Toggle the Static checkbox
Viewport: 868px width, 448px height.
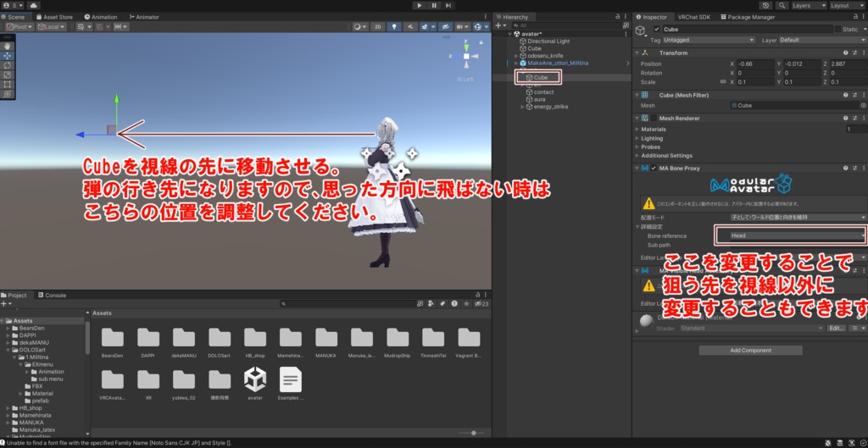click(x=838, y=29)
